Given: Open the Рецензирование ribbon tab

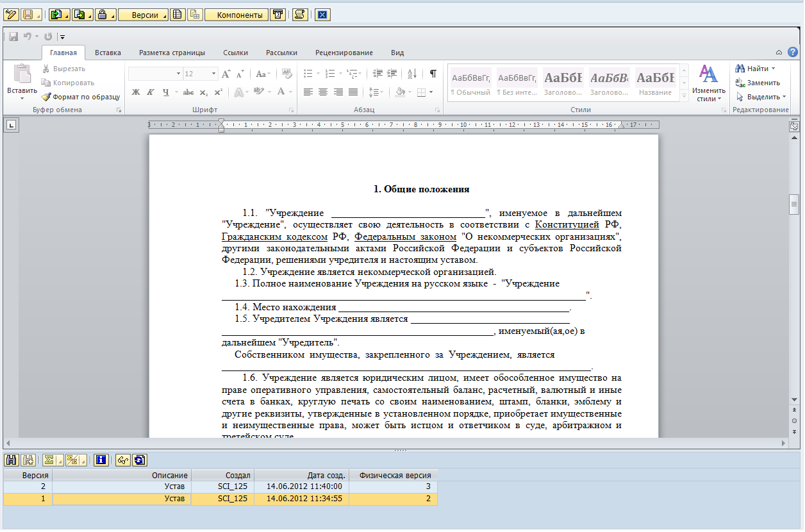Looking at the screenshot, I should [x=344, y=53].
